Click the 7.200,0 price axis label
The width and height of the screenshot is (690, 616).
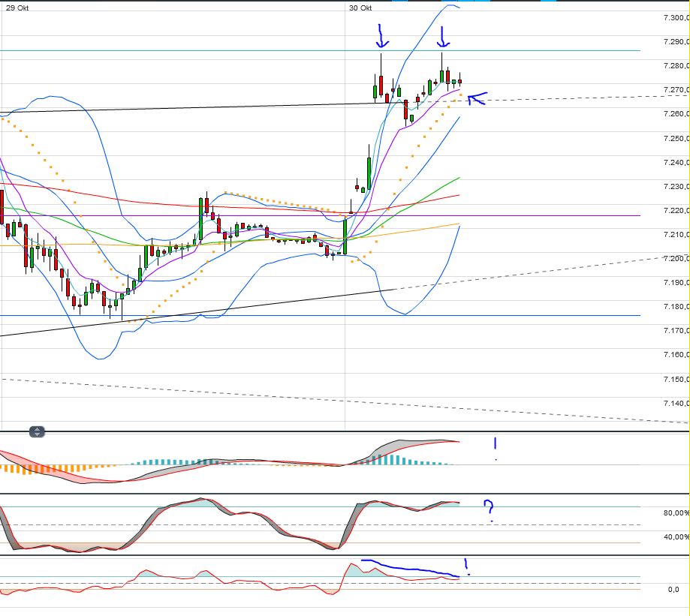tap(676, 259)
